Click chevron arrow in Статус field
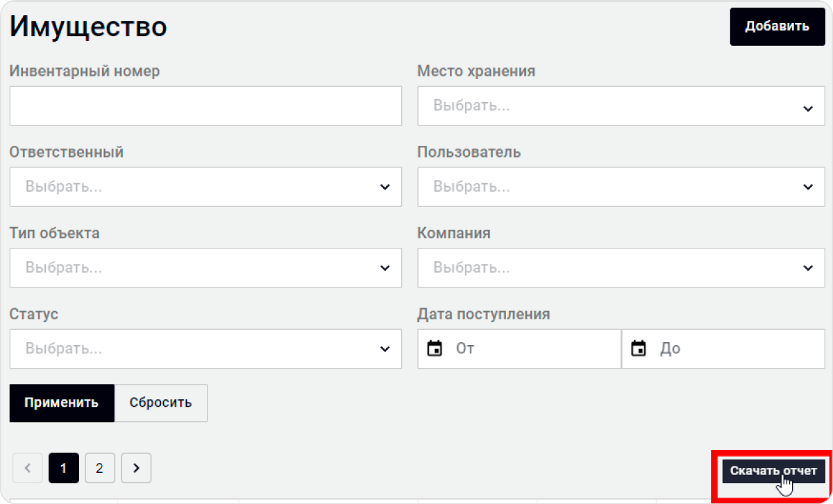833x504 pixels. [385, 348]
